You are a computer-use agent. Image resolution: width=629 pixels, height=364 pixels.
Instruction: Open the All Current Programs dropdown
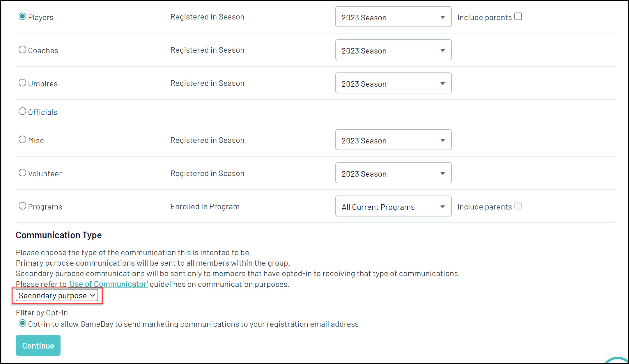(393, 206)
